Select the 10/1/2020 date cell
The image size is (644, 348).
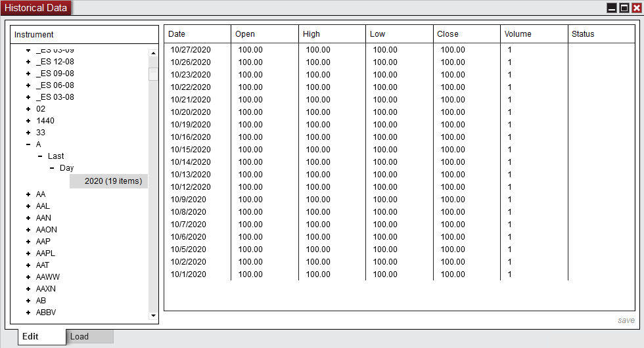click(189, 274)
